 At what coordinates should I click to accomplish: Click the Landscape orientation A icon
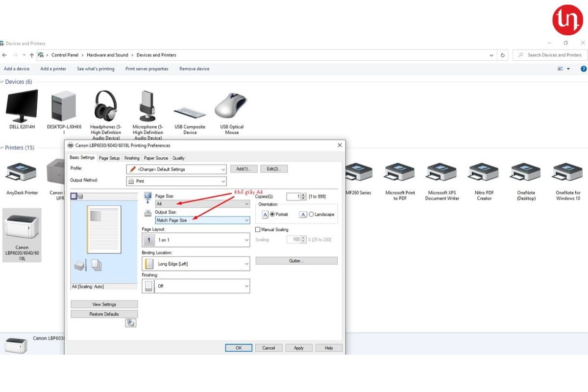tap(303, 215)
